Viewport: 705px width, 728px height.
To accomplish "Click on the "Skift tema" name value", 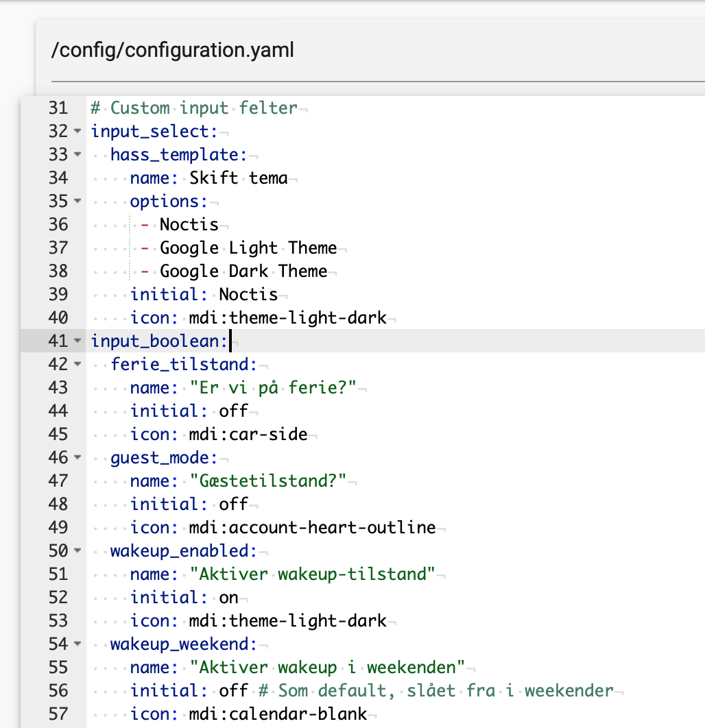I will [x=238, y=178].
